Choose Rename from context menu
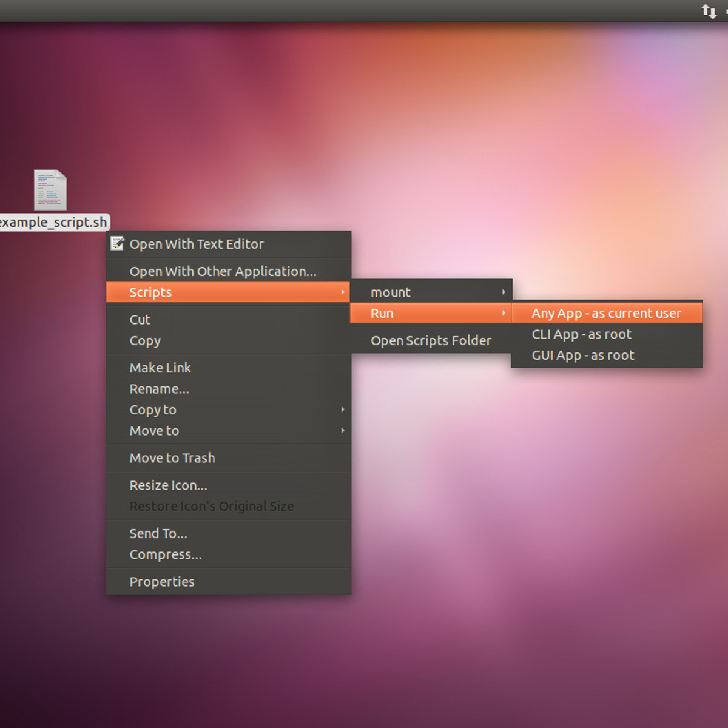The image size is (728, 728). [159, 389]
